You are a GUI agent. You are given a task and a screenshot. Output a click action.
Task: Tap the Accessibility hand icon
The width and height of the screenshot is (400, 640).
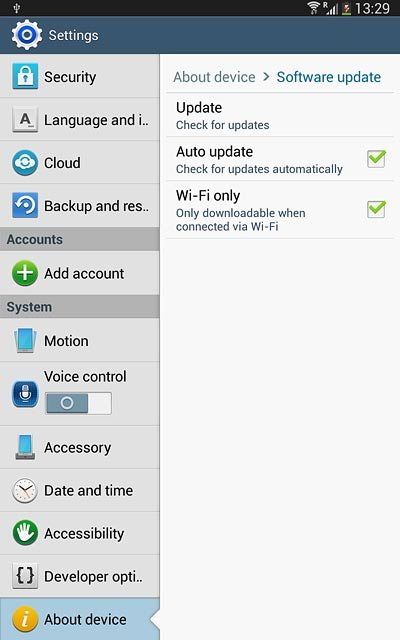(25, 533)
